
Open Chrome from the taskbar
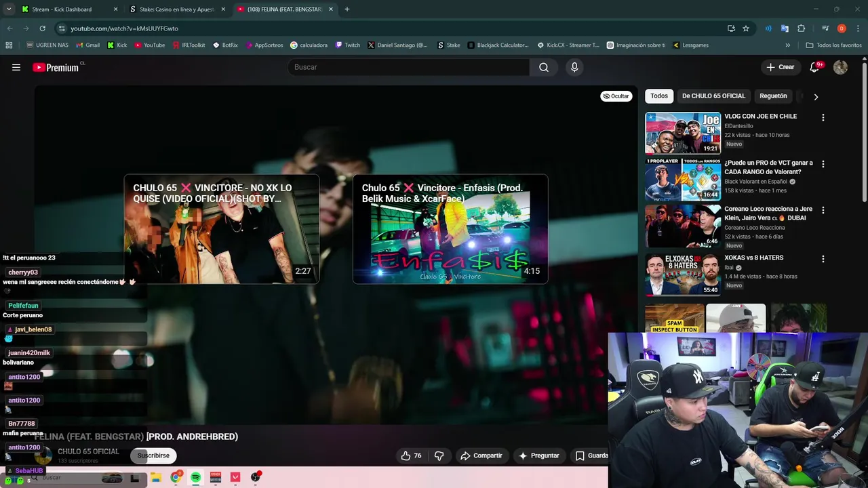click(x=176, y=477)
